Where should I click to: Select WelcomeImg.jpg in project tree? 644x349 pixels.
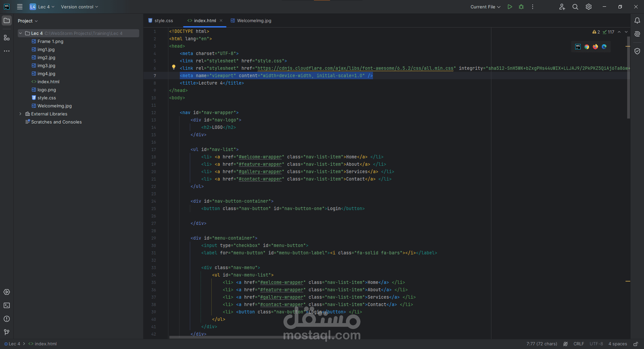coord(54,106)
